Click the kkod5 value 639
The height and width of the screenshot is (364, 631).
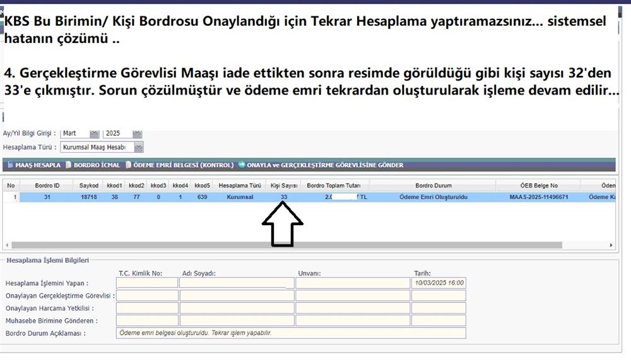pos(203,197)
